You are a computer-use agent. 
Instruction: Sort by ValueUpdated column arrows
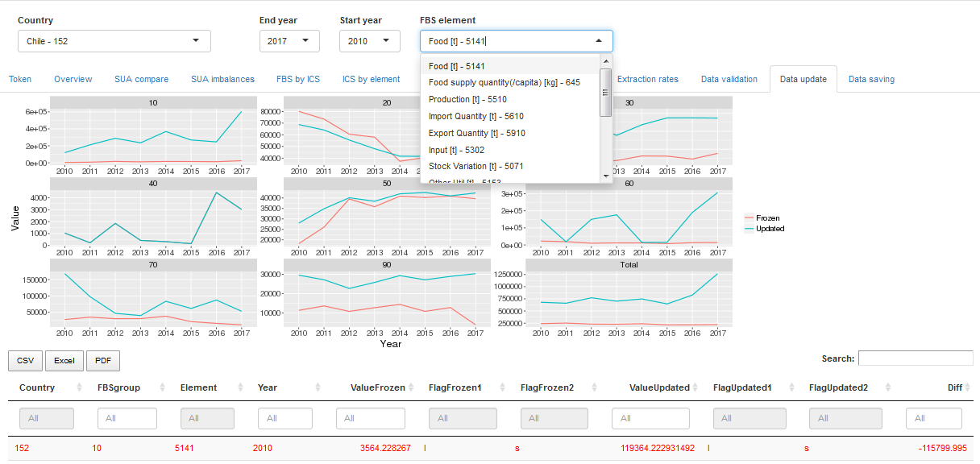[x=696, y=387]
